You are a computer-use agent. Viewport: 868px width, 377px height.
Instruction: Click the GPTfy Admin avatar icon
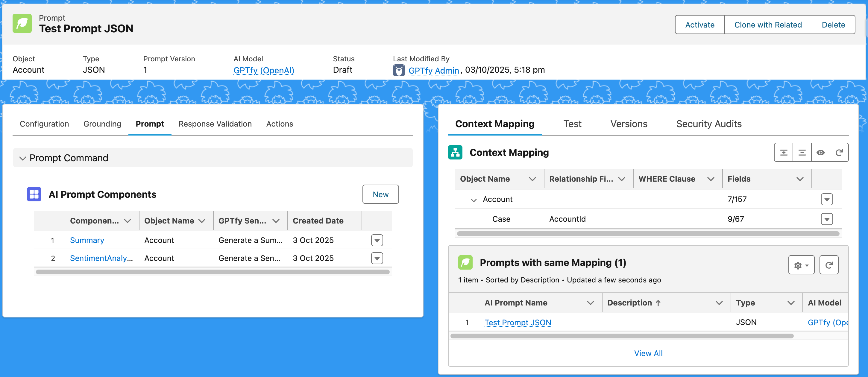[399, 70]
